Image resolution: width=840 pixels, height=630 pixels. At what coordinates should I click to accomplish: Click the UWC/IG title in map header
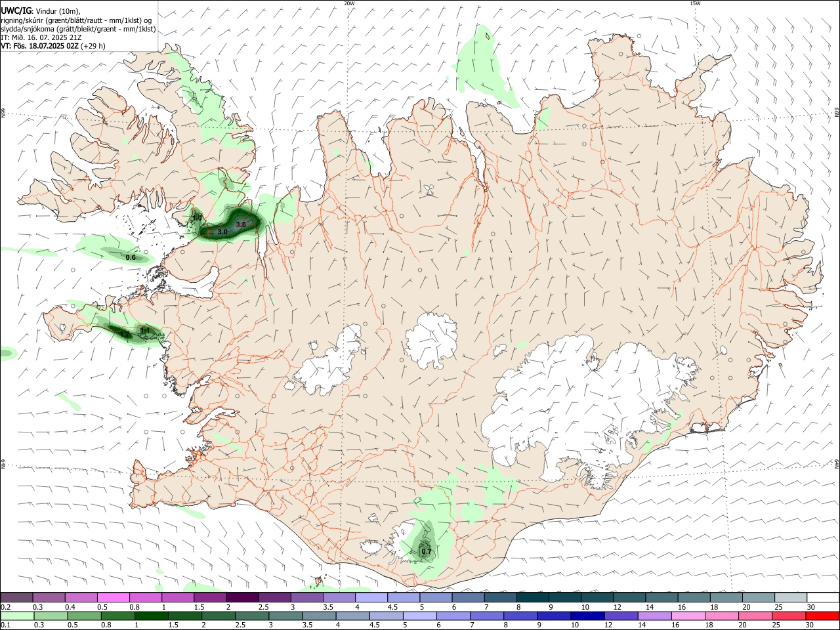(16, 11)
